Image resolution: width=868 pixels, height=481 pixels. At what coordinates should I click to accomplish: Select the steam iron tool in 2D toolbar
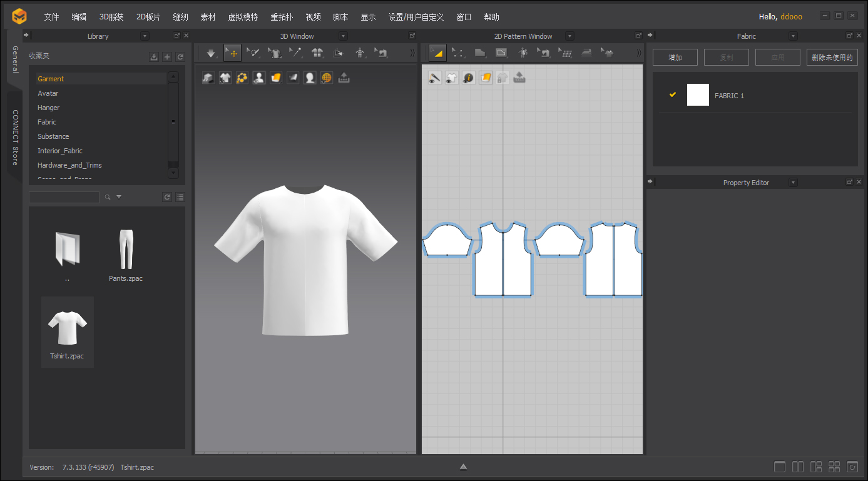(x=586, y=53)
